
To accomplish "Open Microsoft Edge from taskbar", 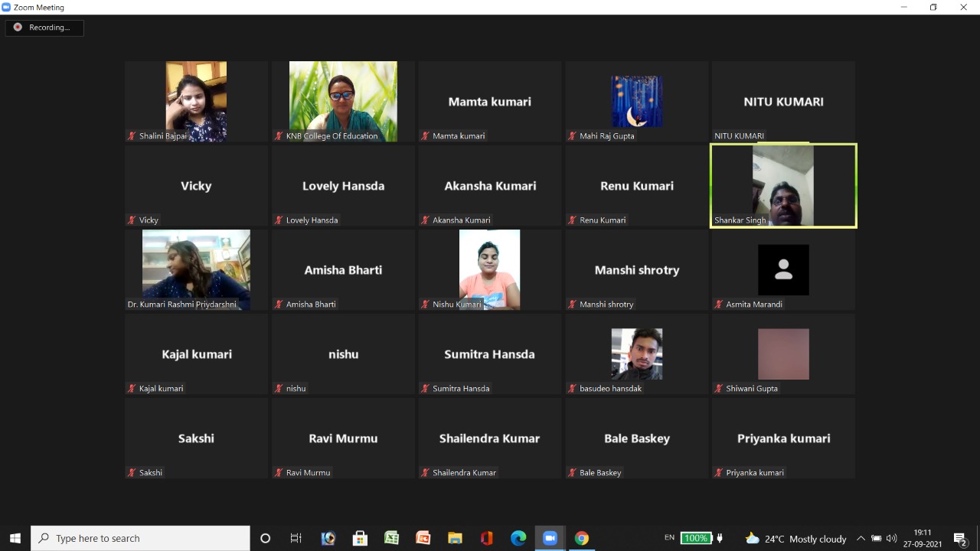I will (518, 538).
